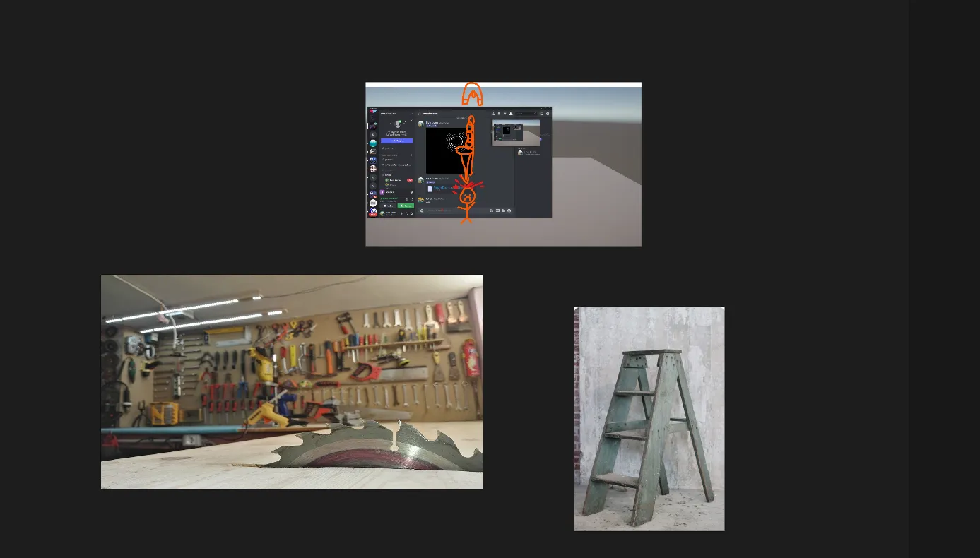The image size is (980, 558).
Task: Expand the server name dropdown chevron
Action: [x=412, y=114]
